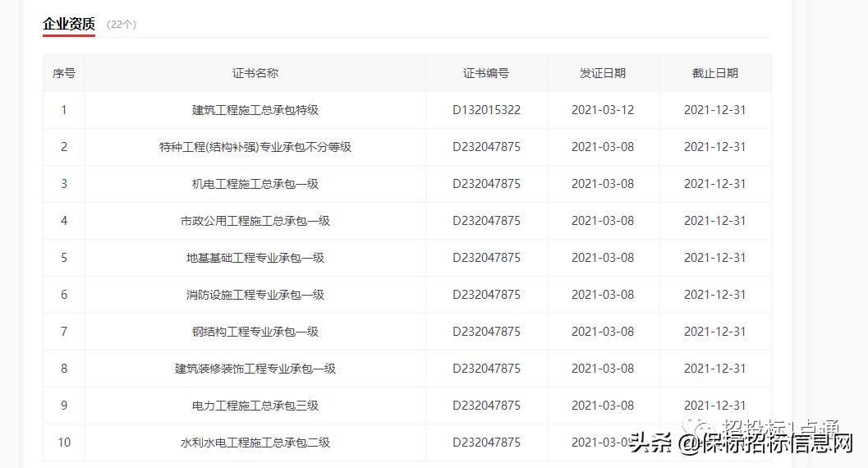Select 特种工程(结构补强)专业承包不分等级 certificate name

tap(255, 147)
